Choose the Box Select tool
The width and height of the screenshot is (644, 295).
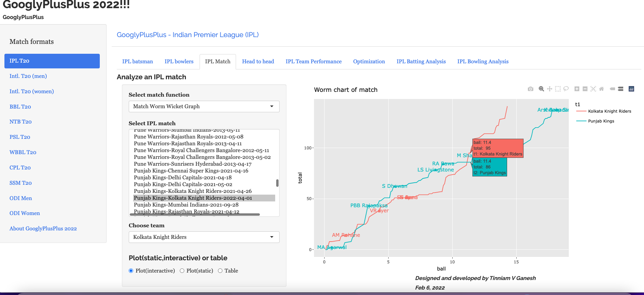coord(557,89)
